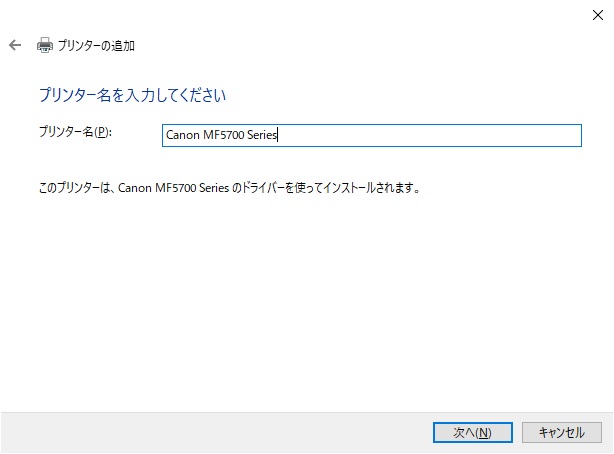Screen dimensions: 614x454
Task: Click empty space right of the name field's text
Action: tap(431, 135)
